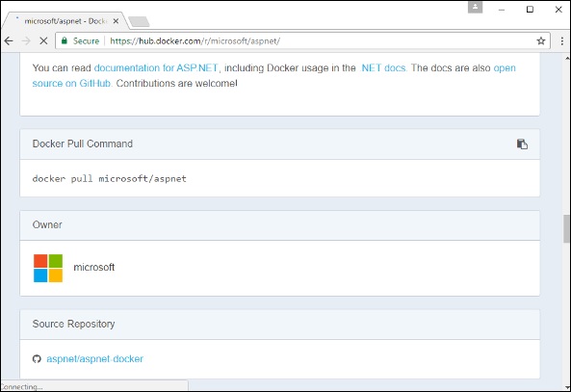Click the docker pull microsoft/aspnet text
Image resolution: width=571 pixels, height=392 pixels.
(109, 178)
